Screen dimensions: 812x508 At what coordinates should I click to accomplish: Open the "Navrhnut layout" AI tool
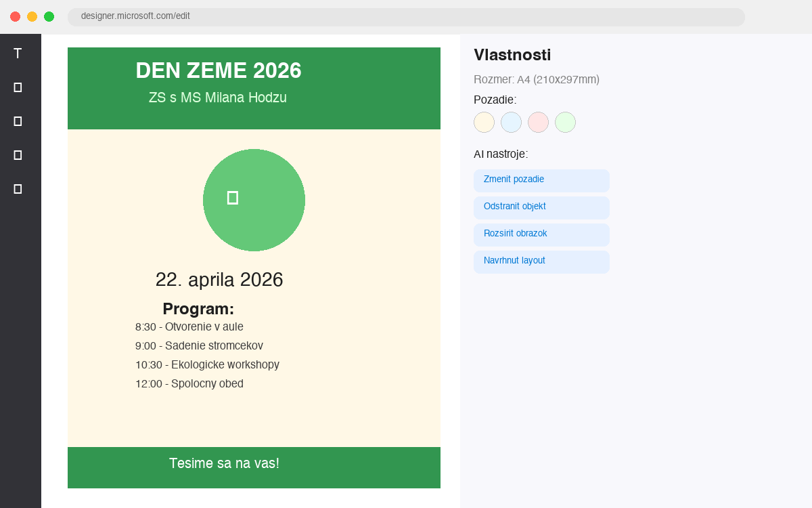coord(541,261)
